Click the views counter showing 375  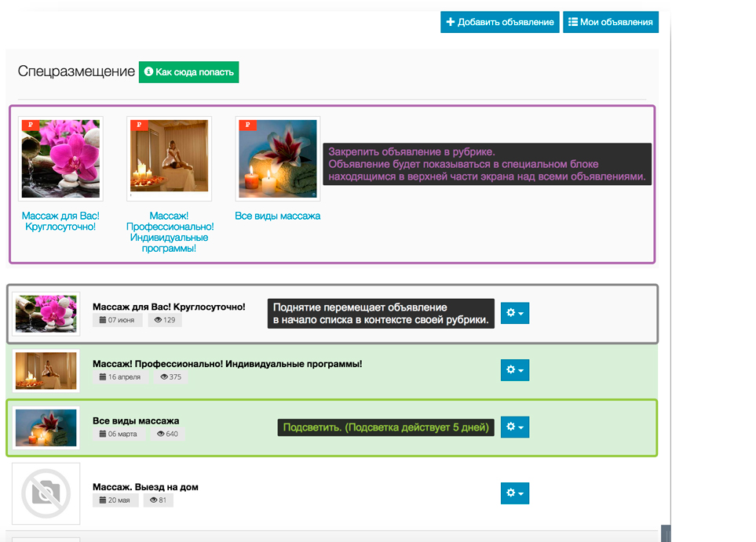[171, 376]
